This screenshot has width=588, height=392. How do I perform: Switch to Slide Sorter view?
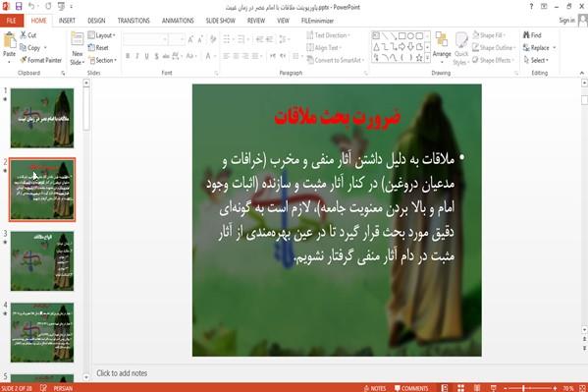pos(460,388)
